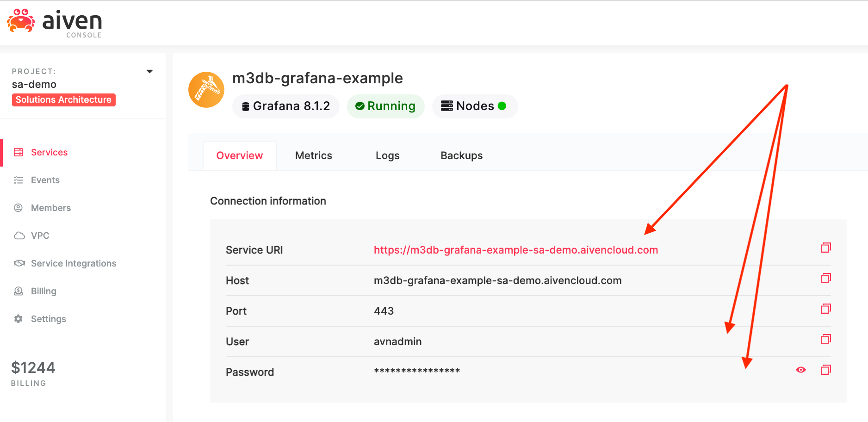Click the Grafana 8.1.2 version badge
The height and width of the screenshot is (422, 868).
(x=286, y=106)
